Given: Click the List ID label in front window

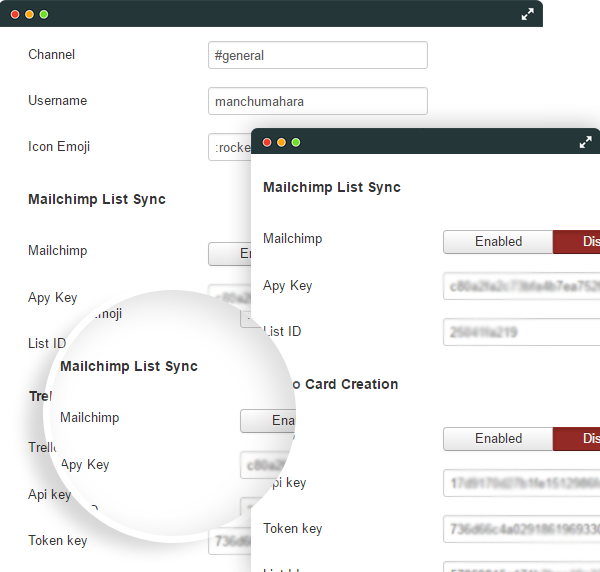Looking at the screenshot, I should tap(282, 331).
